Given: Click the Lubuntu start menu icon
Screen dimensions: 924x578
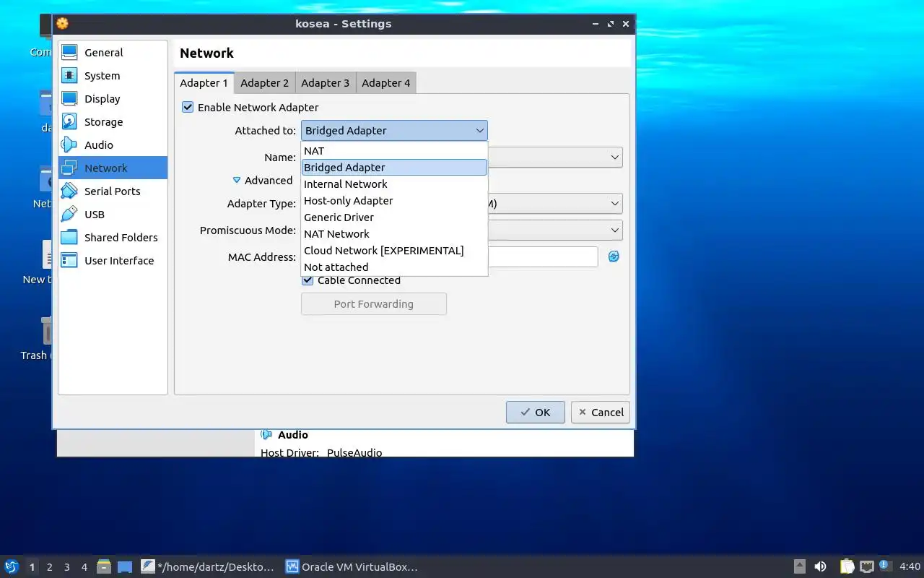Looking at the screenshot, I should [11, 566].
